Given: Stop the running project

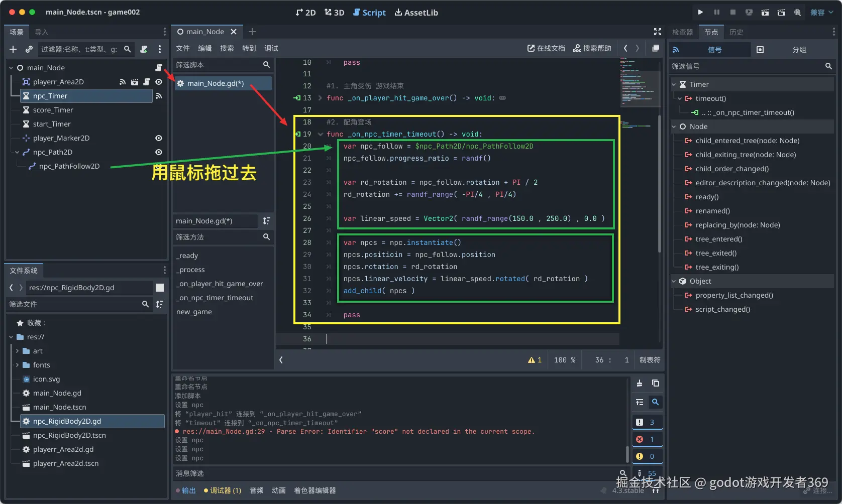Looking at the screenshot, I should click(733, 12).
